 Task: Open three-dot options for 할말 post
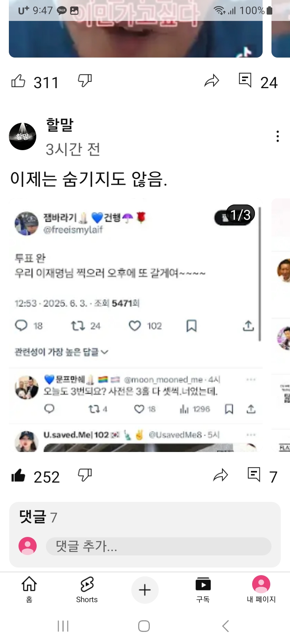point(278,136)
